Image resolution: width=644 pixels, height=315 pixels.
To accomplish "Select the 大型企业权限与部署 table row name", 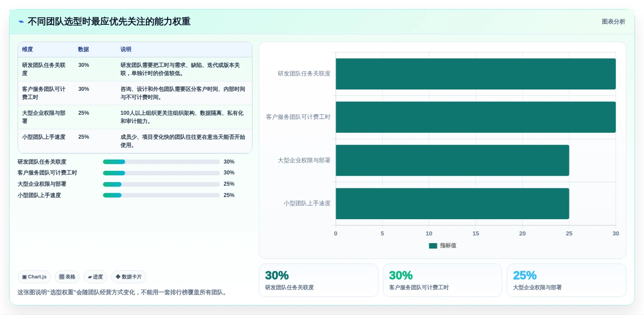I will tap(44, 117).
